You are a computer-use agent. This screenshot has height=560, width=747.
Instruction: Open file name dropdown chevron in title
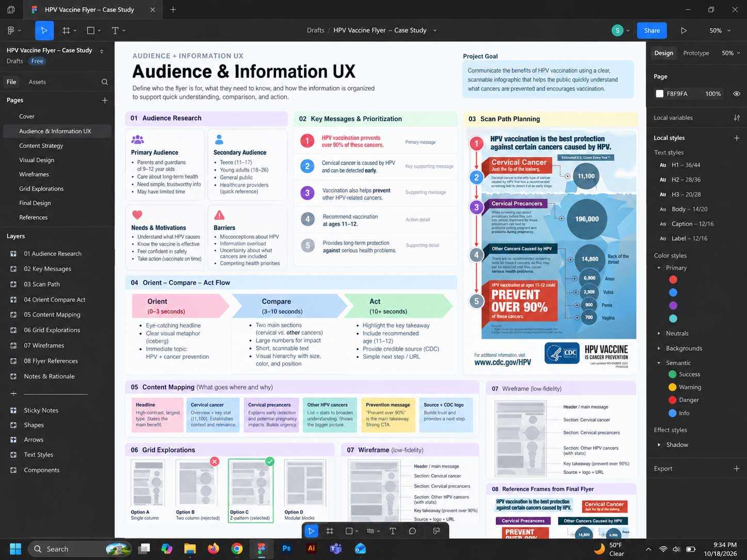[434, 30]
